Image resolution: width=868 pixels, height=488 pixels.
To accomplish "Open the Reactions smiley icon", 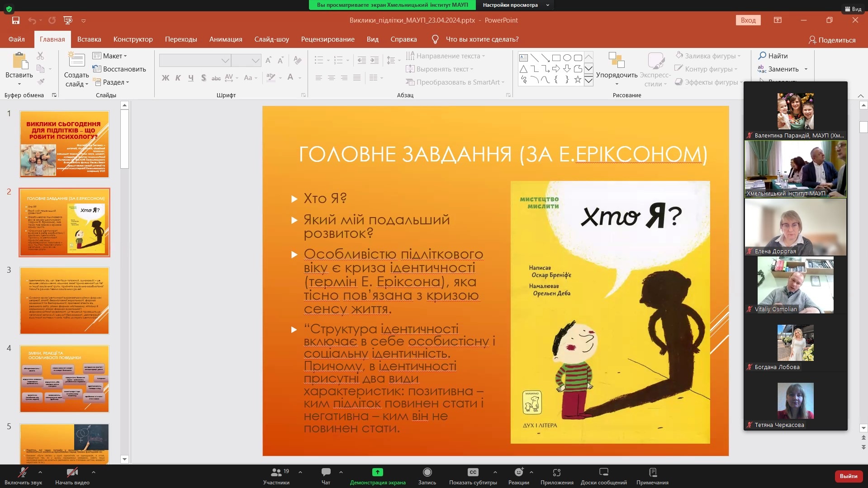I will click(x=518, y=473).
